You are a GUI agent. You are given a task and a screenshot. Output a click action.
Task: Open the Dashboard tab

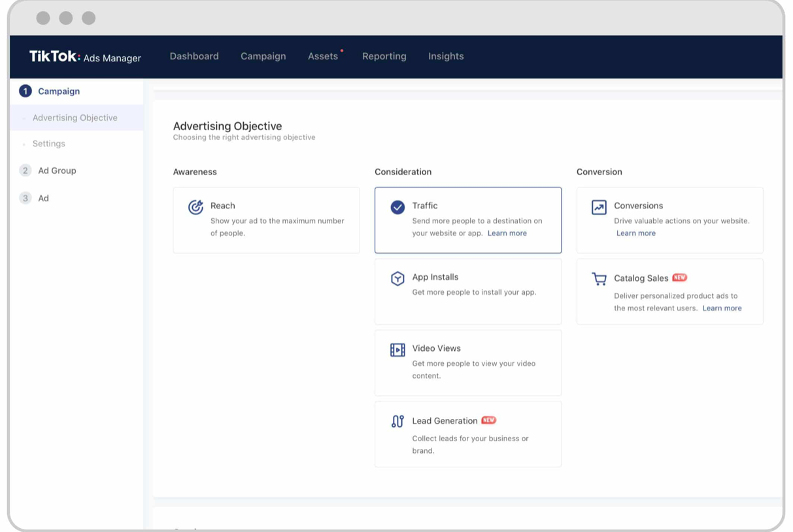tap(194, 56)
